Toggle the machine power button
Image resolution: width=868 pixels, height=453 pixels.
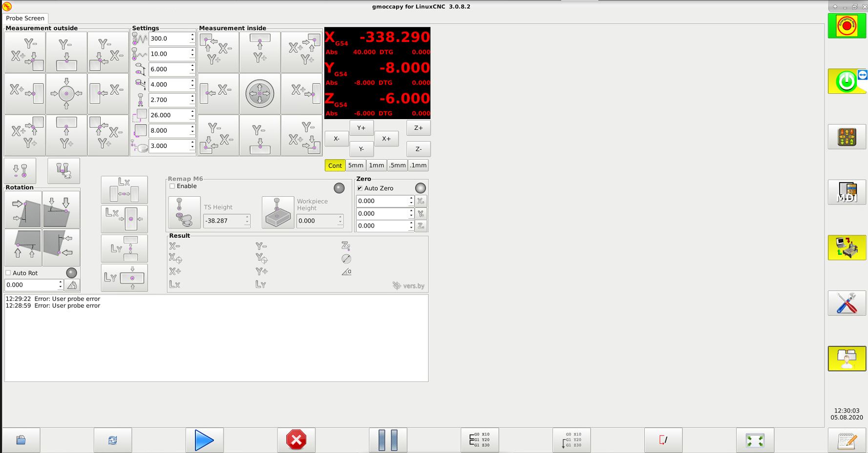click(x=847, y=82)
